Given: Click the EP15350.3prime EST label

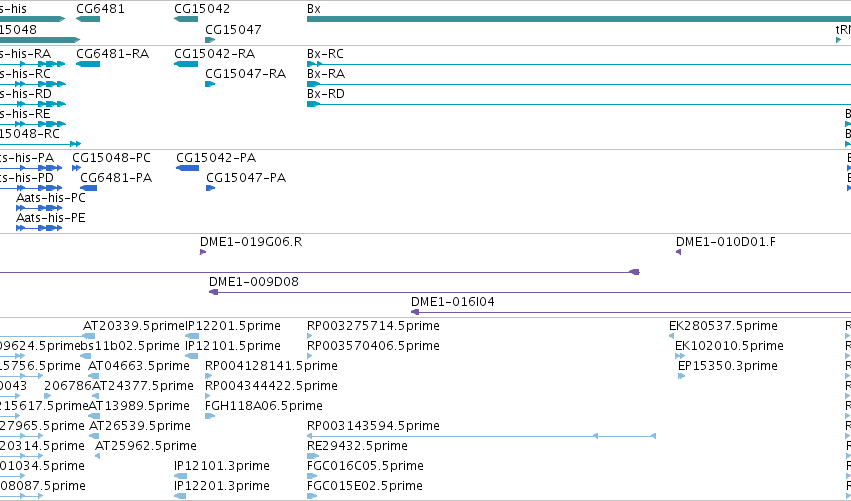Looking at the screenshot, I should (x=728, y=366).
